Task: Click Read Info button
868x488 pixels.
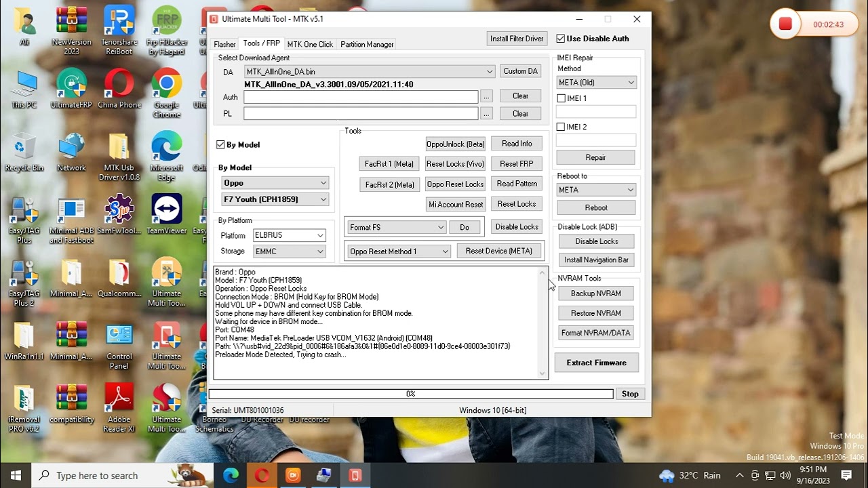Action: click(x=517, y=144)
